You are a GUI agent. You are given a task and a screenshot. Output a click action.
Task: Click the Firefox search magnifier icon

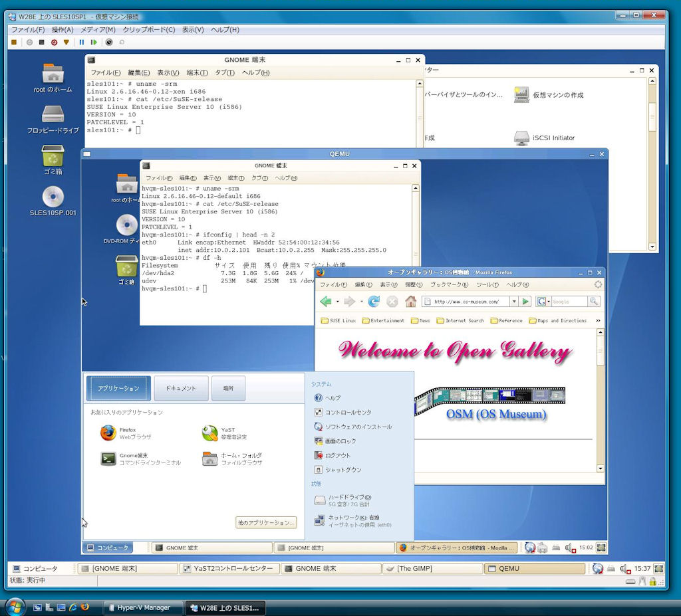pyautogui.click(x=594, y=301)
